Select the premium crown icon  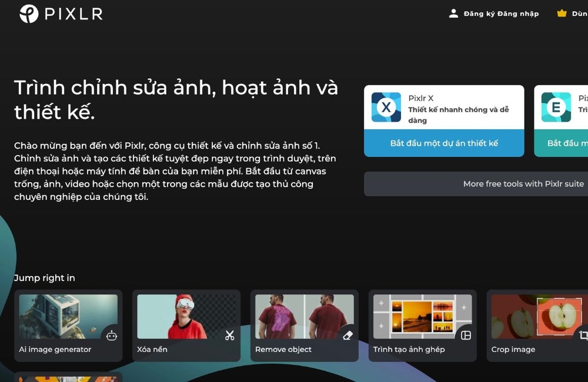(562, 14)
